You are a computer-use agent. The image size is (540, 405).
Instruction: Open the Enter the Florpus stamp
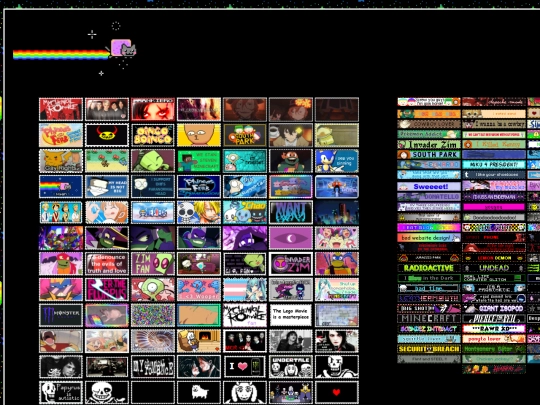pos(107,290)
